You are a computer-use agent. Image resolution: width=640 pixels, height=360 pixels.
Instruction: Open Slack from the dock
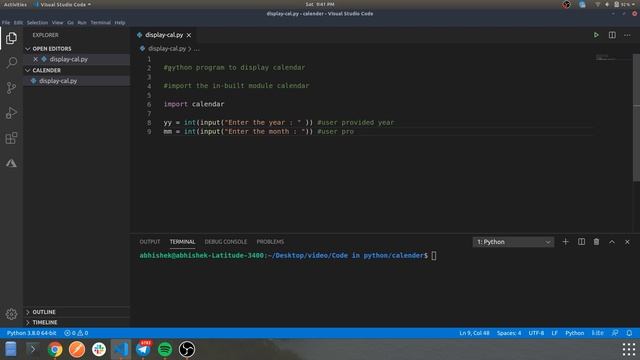point(99,349)
